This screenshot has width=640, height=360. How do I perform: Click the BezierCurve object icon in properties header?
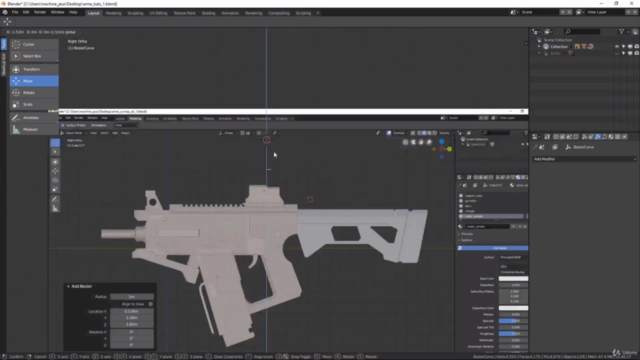pyautogui.click(x=568, y=147)
